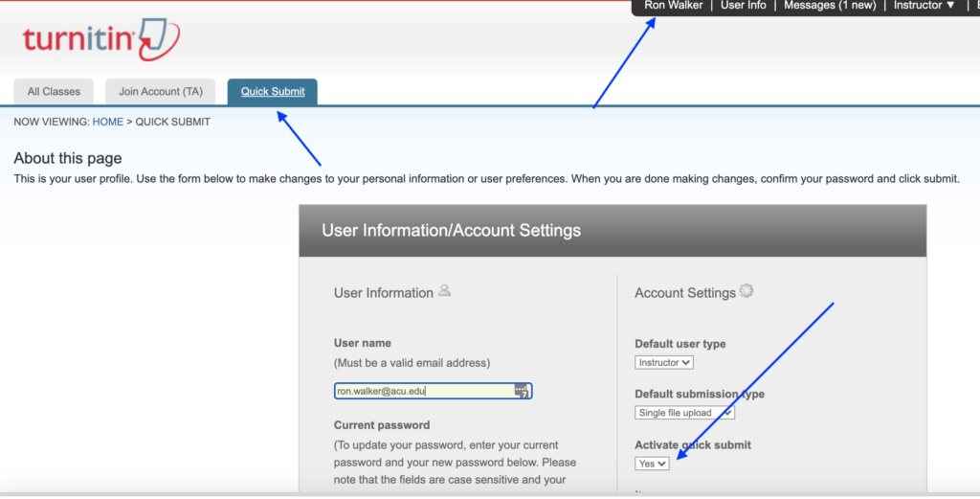This screenshot has width=980, height=499.
Task: Expand the Default submission type dropdown
Action: 684,413
